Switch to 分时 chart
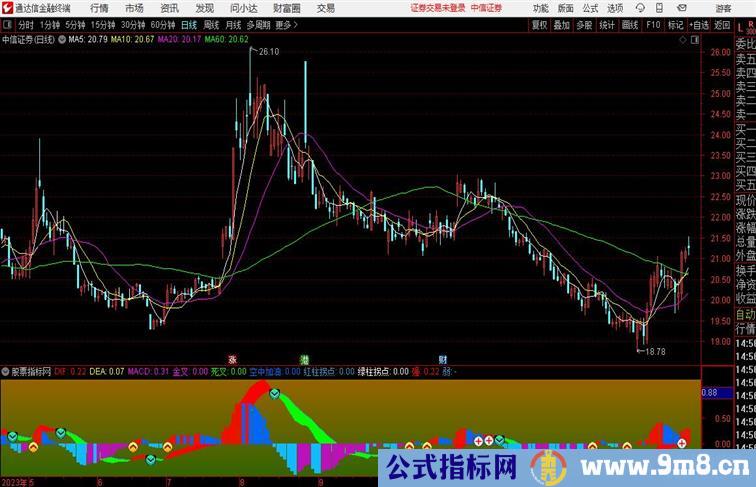The height and width of the screenshot is (487, 756). 26,25
